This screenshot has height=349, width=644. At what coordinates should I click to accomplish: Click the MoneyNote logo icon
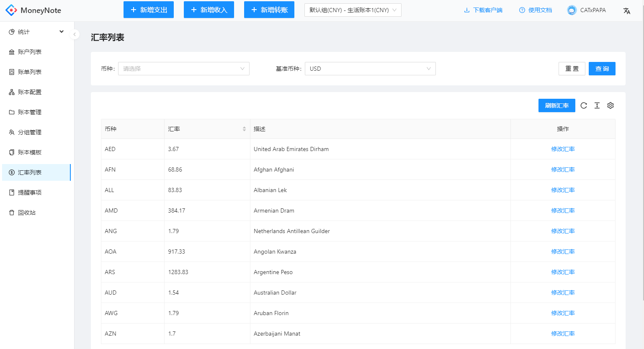(x=11, y=10)
